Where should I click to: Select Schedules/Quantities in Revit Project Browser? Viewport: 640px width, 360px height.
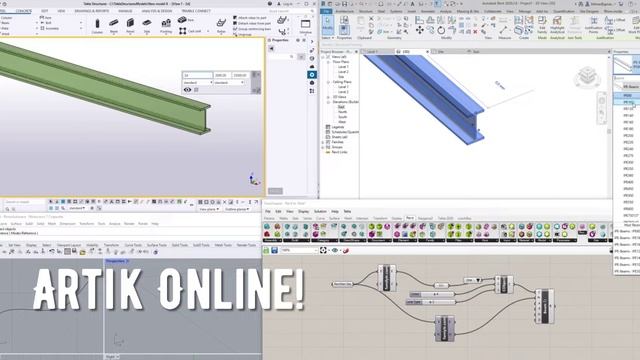point(345,132)
